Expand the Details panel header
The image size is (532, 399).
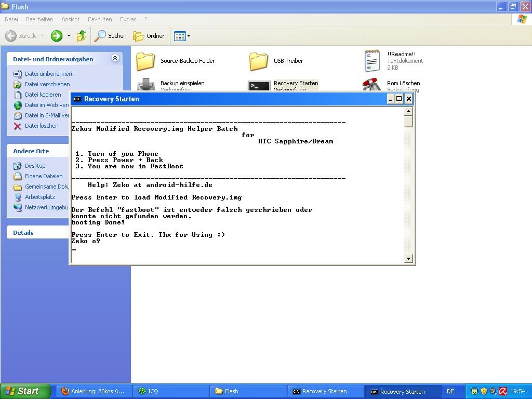(37, 232)
